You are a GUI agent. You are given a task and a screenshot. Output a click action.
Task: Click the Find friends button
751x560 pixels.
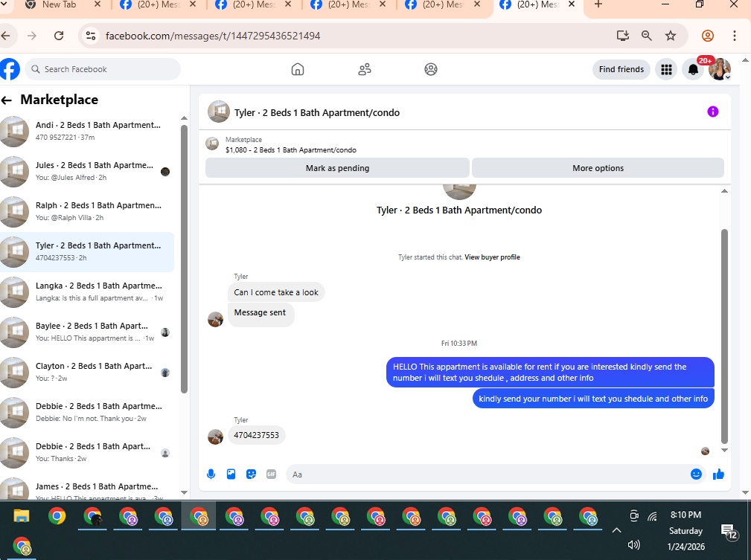621,69
